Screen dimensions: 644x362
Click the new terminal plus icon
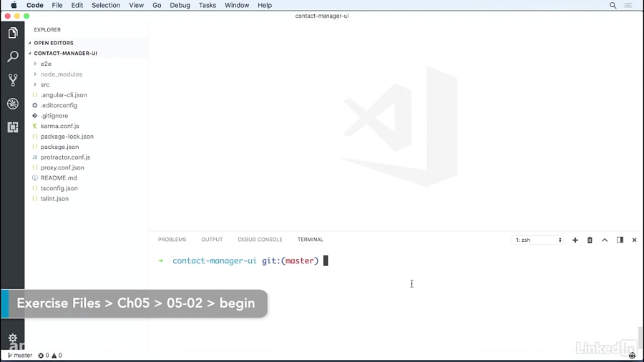click(x=575, y=240)
